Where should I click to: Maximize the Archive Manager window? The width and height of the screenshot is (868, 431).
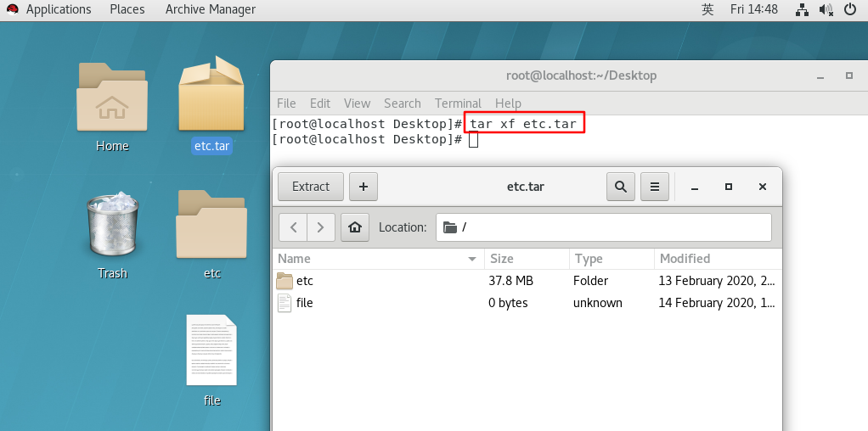click(x=729, y=187)
